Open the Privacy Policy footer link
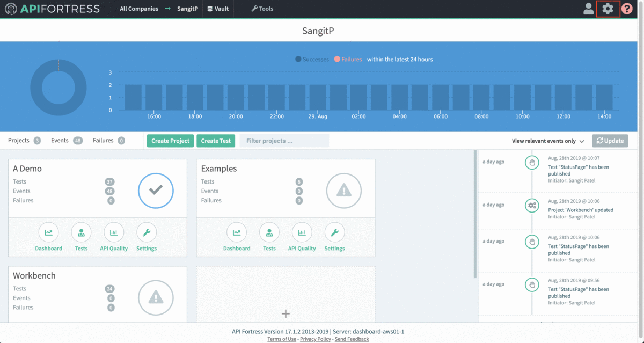This screenshot has height=343, width=644. (315, 339)
